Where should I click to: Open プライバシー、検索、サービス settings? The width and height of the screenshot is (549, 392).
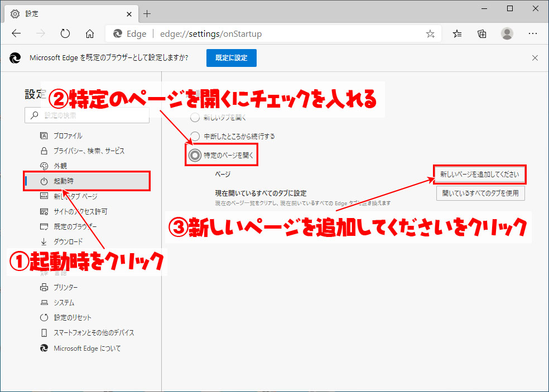pyautogui.click(x=89, y=151)
